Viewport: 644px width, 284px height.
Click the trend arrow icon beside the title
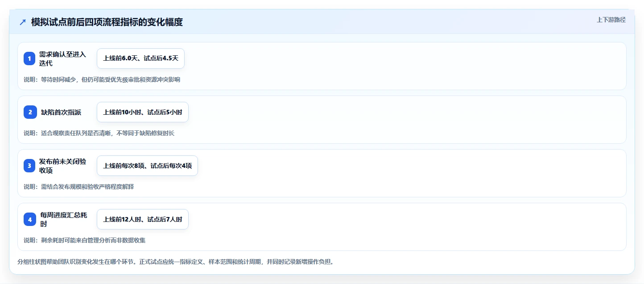pyautogui.click(x=23, y=22)
